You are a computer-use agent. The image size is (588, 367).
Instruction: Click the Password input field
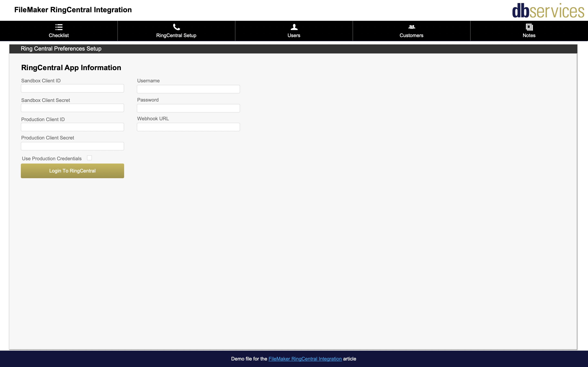pyautogui.click(x=188, y=108)
